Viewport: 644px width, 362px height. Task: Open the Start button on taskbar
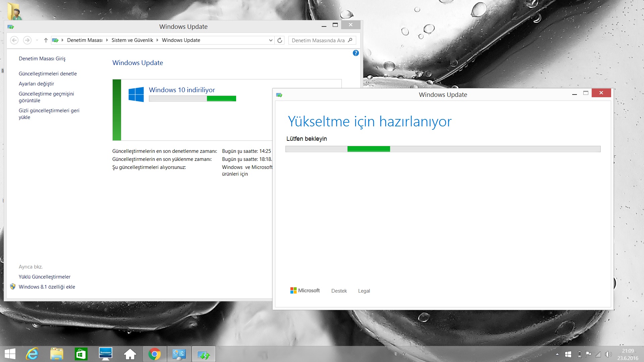[x=10, y=354]
